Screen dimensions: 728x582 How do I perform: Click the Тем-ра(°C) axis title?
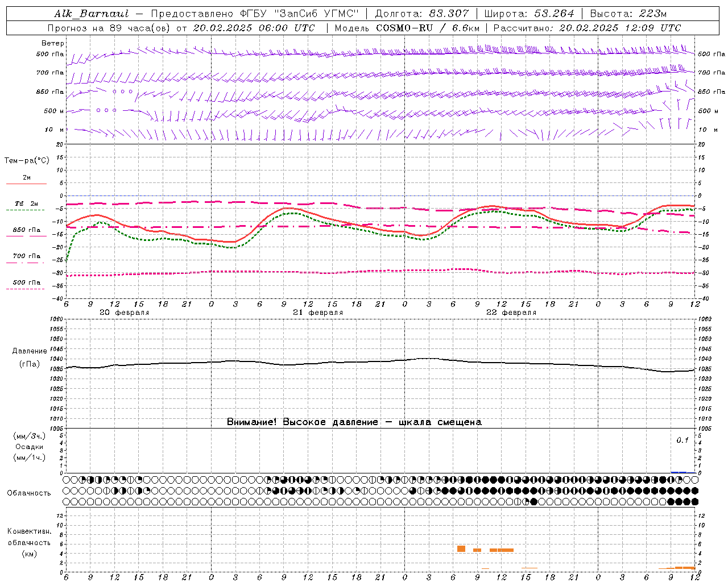[x=27, y=161]
